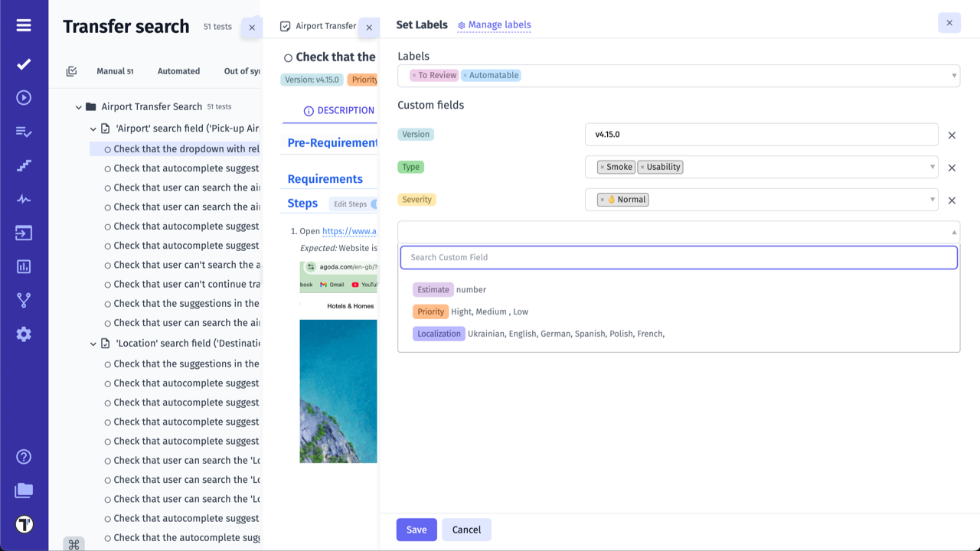Open the Analytics bar chart sidebar icon
Image resolution: width=980 pixels, height=551 pixels.
point(24,267)
